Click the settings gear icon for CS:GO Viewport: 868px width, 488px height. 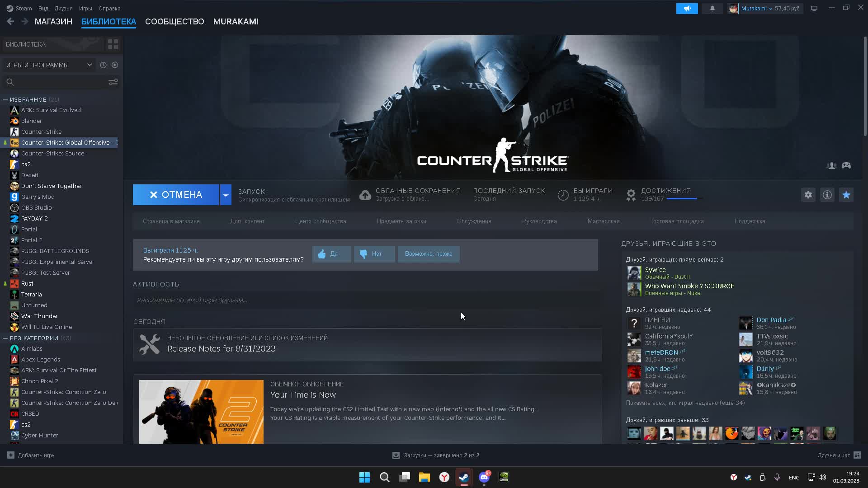click(808, 194)
